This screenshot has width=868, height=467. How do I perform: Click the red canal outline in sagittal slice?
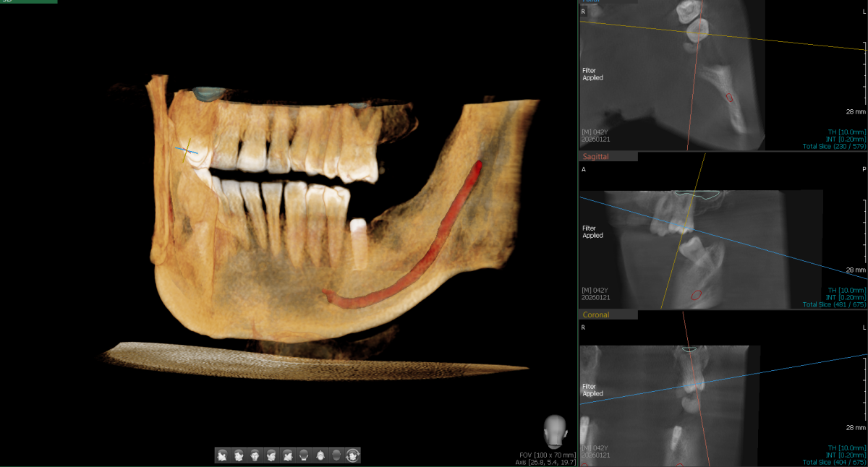697,294
